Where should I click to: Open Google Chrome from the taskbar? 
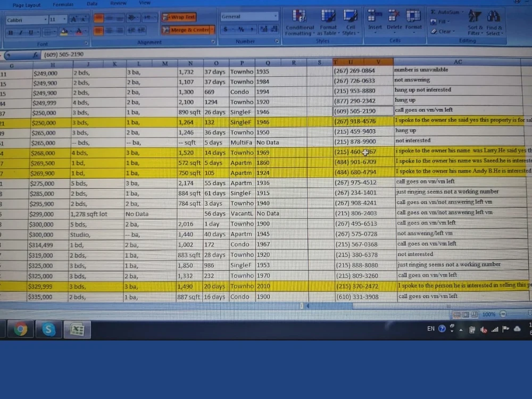pos(20,329)
